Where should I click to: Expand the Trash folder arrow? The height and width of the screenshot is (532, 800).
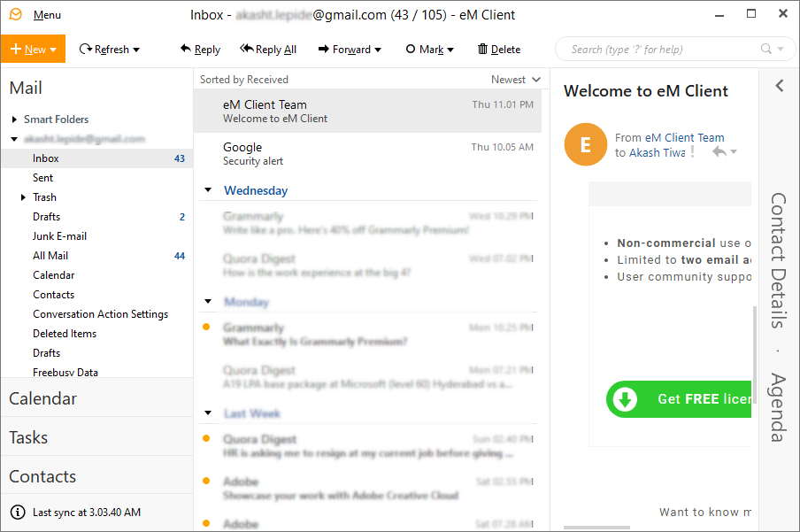point(23,197)
